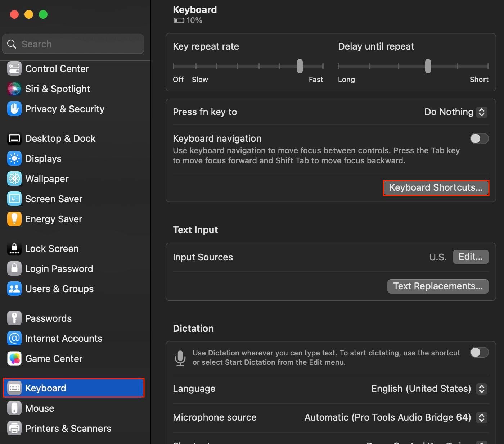Click the Game Center colorful icon
The width and height of the screenshot is (504, 444).
coord(14,359)
